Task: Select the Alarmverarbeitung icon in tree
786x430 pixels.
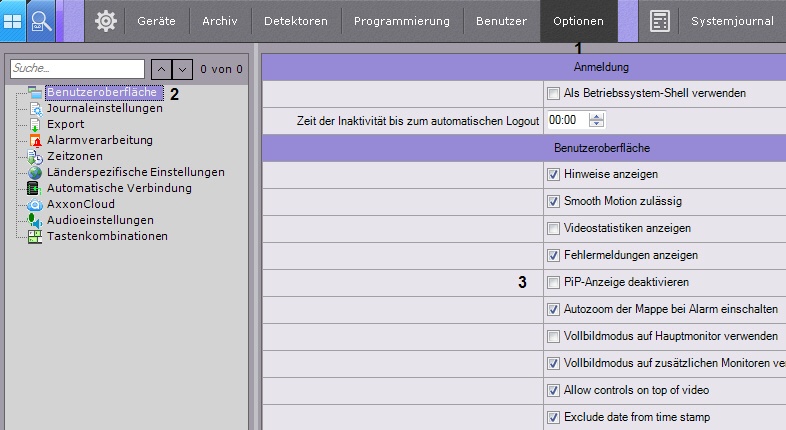Action: (x=35, y=140)
